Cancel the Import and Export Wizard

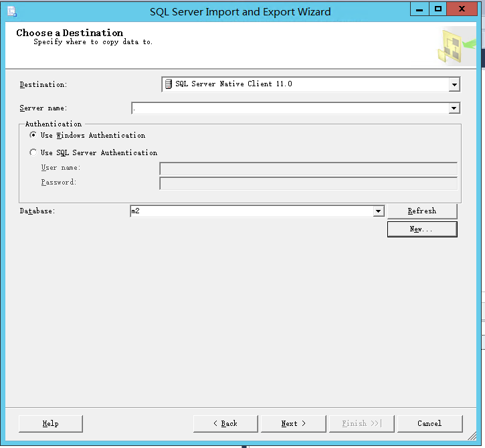429,423
